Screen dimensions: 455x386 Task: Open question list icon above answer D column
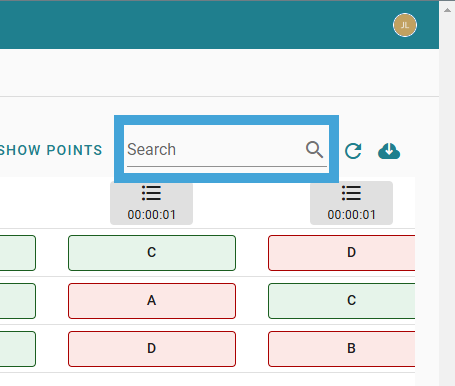[x=351, y=193]
